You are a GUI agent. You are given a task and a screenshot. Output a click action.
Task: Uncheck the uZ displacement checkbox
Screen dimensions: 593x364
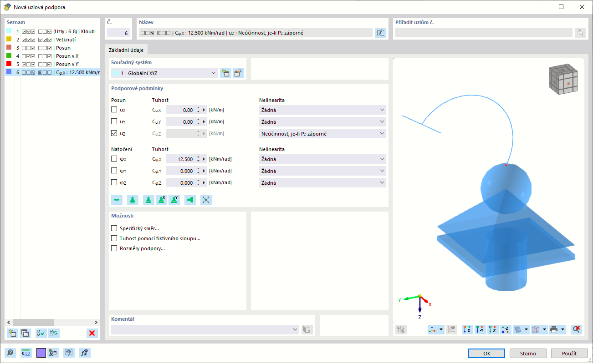coord(114,133)
